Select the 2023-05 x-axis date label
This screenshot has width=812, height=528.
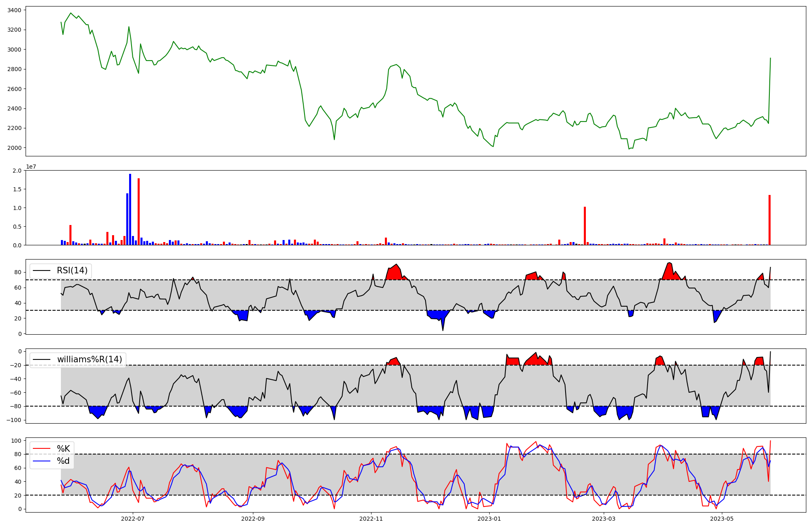click(722, 519)
